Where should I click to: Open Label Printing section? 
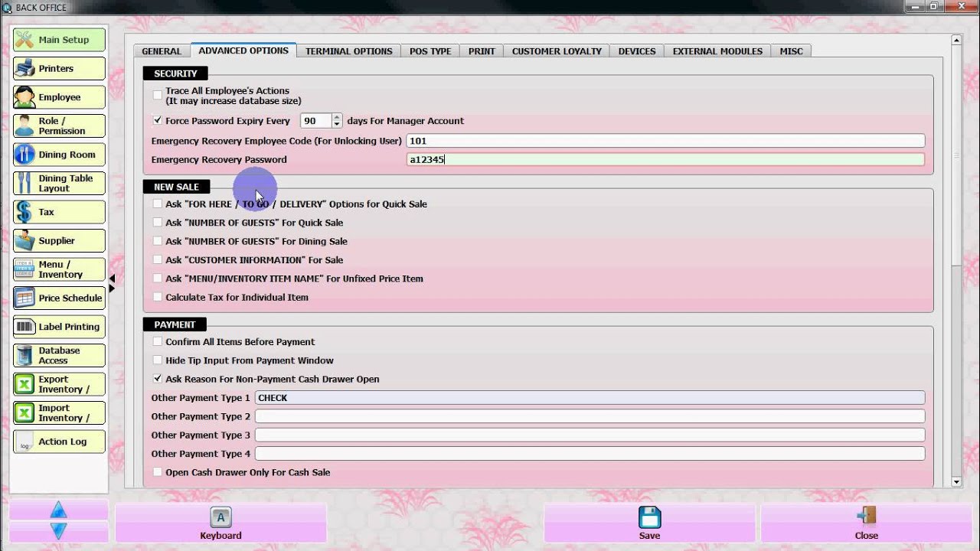(59, 327)
